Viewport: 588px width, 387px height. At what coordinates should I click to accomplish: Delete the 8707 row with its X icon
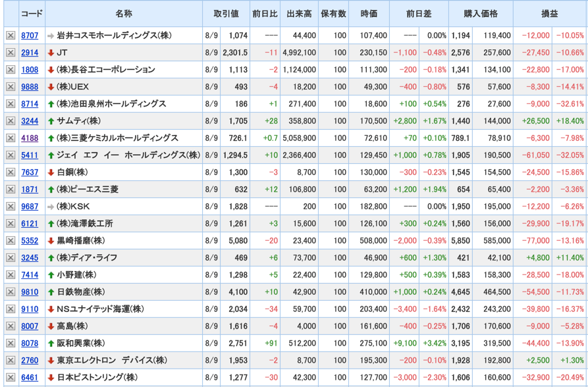tap(11, 36)
